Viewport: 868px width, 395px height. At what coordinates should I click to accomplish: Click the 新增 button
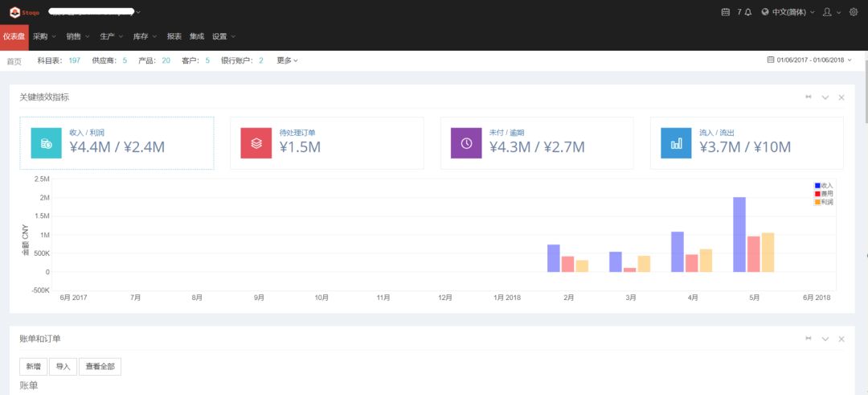coord(34,366)
